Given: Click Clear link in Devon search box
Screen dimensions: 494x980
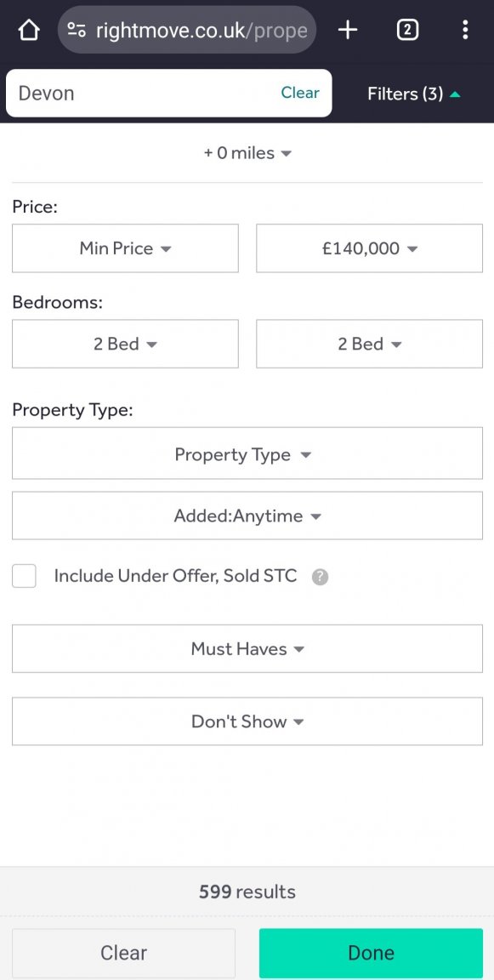Looking at the screenshot, I should pyautogui.click(x=300, y=93).
